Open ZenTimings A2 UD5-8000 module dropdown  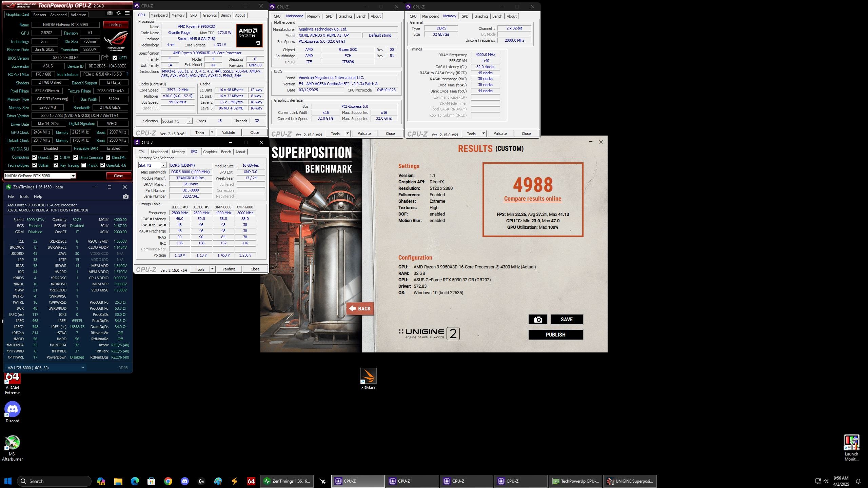click(46, 368)
